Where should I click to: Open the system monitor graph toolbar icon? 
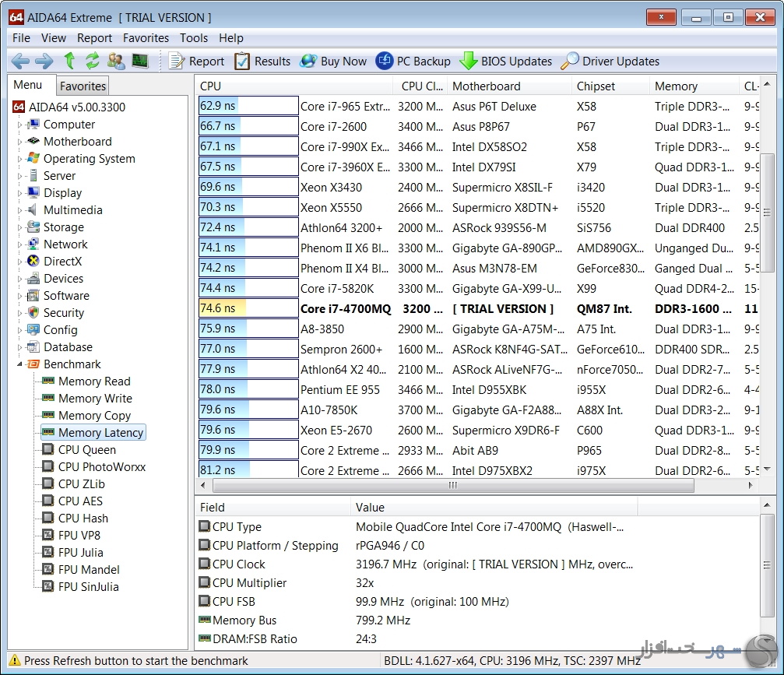click(140, 61)
